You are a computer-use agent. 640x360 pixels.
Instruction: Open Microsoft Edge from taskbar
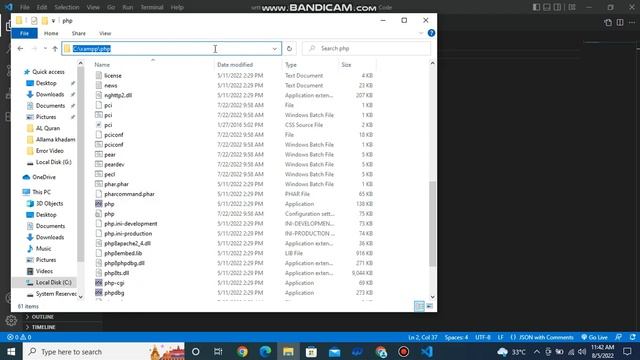pos(265,351)
